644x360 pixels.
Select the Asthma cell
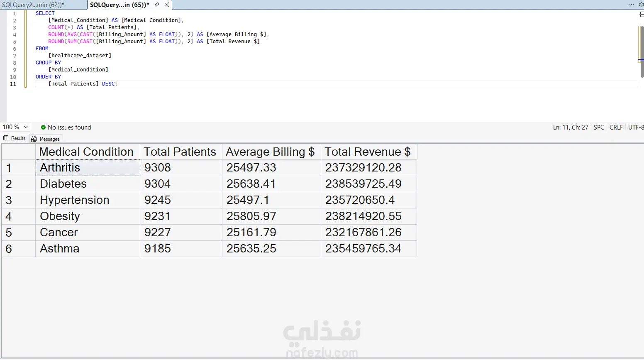88,249
